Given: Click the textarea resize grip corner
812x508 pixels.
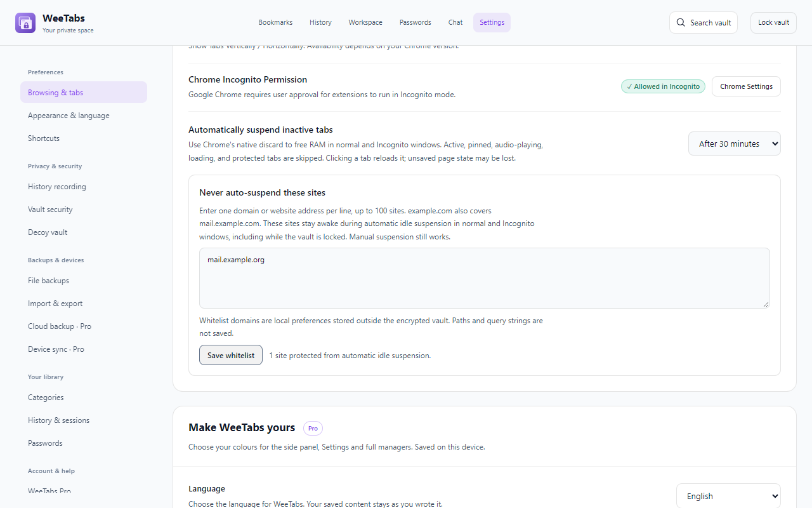Looking at the screenshot, I should point(766,304).
